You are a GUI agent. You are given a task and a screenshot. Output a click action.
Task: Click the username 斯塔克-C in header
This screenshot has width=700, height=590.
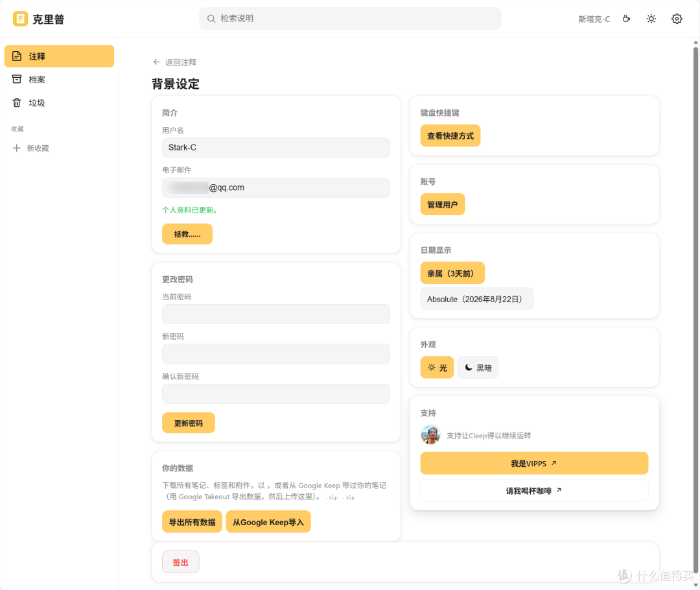click(x=594, y=19)
